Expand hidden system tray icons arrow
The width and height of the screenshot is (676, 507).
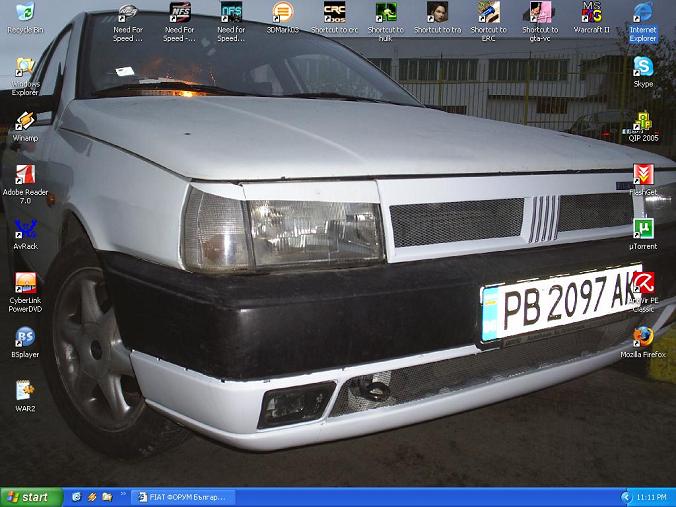pyautogui.click(x=626, y=497)
